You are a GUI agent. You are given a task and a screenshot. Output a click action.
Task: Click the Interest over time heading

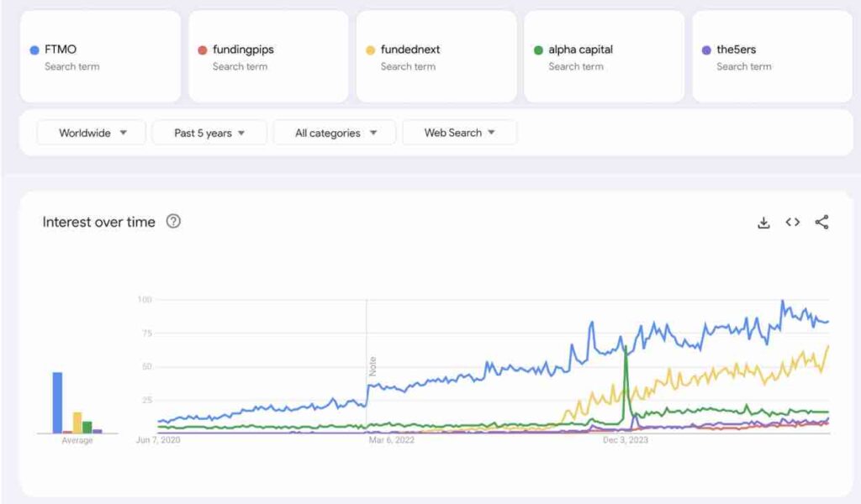pyautogui.click(x=98, y=222)
